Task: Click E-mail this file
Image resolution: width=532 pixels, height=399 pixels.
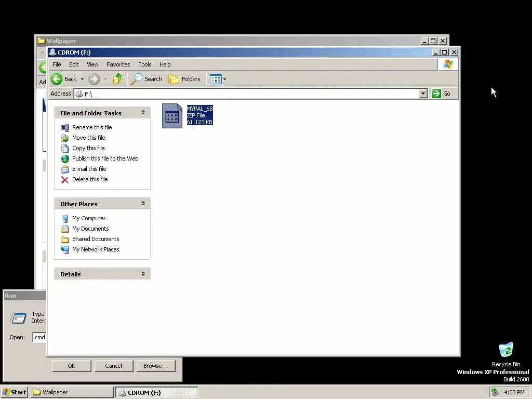Action: click(x=89, y=169)
